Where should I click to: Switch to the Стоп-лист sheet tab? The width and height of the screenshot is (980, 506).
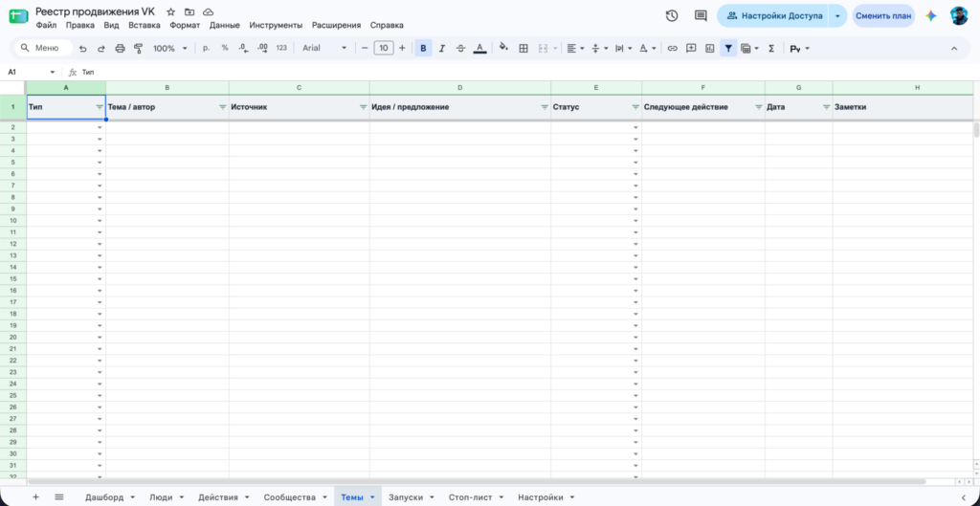(477, 497)
